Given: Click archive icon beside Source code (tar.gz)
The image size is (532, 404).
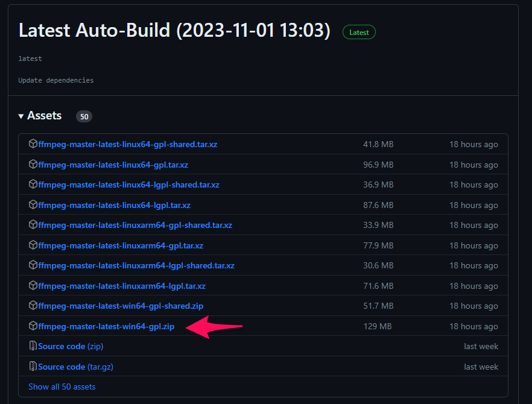Looking at the screenshot, I should point(33,366).
